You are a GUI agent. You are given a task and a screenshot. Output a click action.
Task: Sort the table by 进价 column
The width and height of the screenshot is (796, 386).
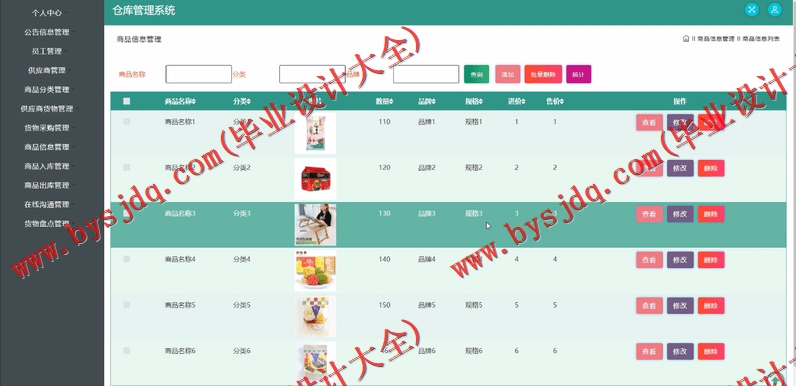coord(516,102)
